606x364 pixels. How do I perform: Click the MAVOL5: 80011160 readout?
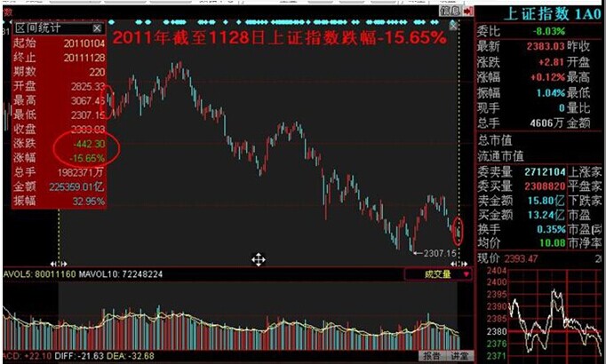pos(40,274)
